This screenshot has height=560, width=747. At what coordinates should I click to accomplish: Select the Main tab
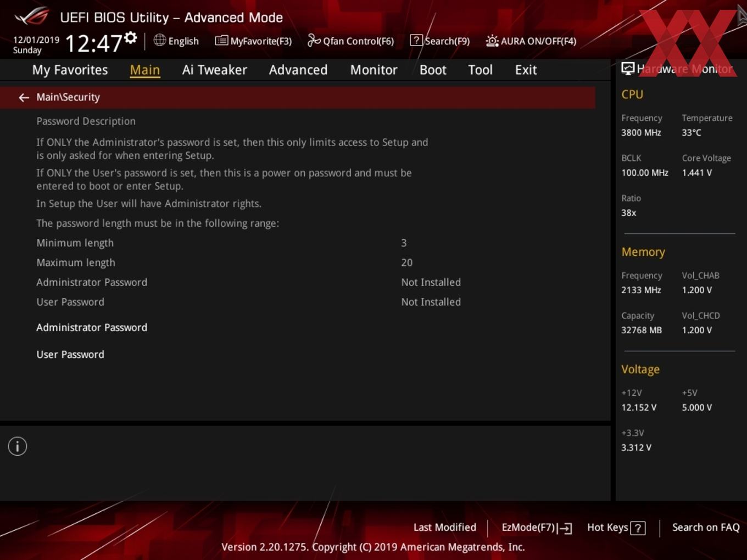[145, 70]
